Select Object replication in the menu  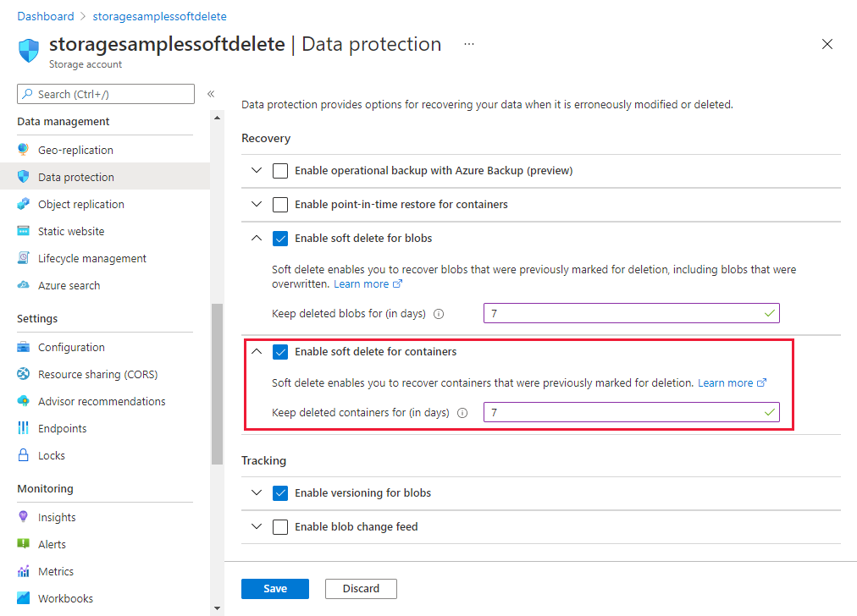pos(79,203)
